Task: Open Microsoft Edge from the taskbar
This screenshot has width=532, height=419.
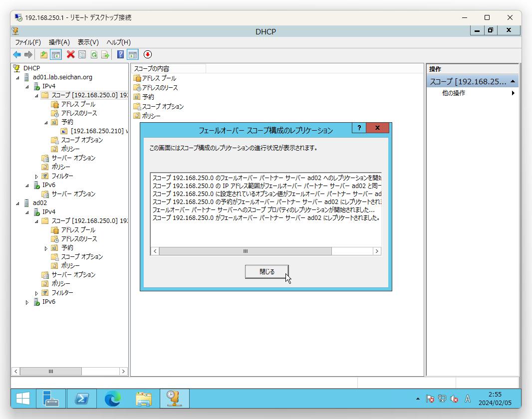Action: click(113, 399)
